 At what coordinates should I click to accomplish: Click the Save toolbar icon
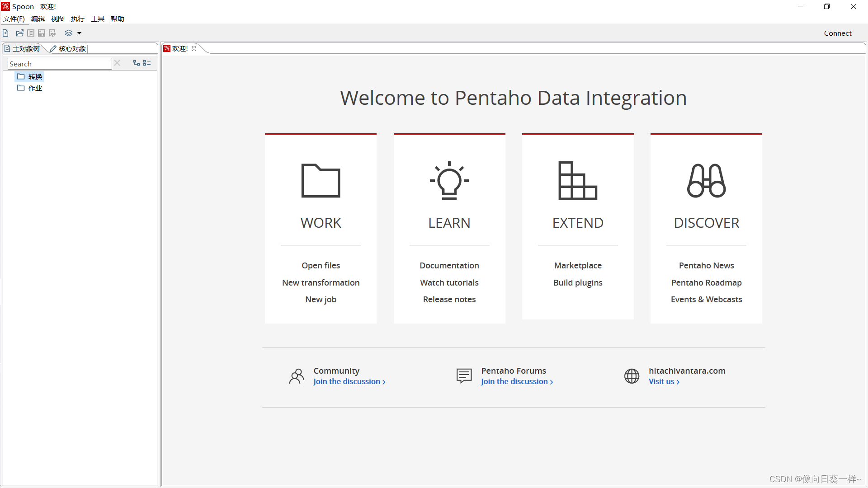coord(42,33)
